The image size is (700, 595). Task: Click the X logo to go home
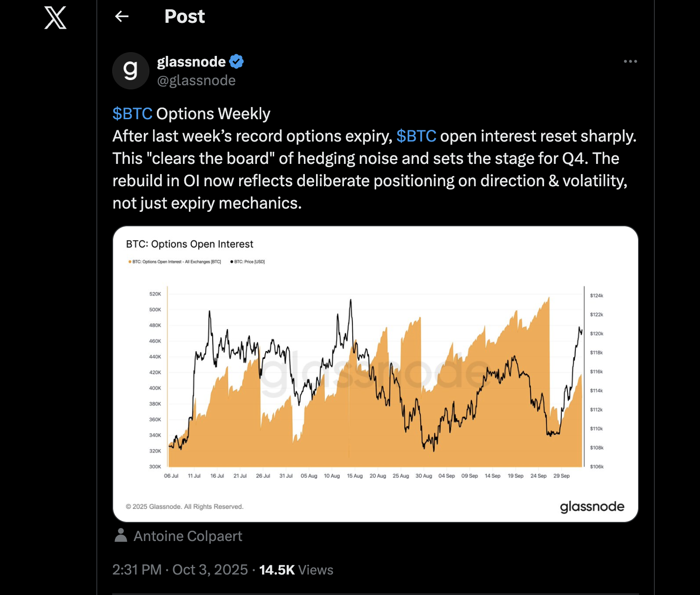(x=55, y=18)
